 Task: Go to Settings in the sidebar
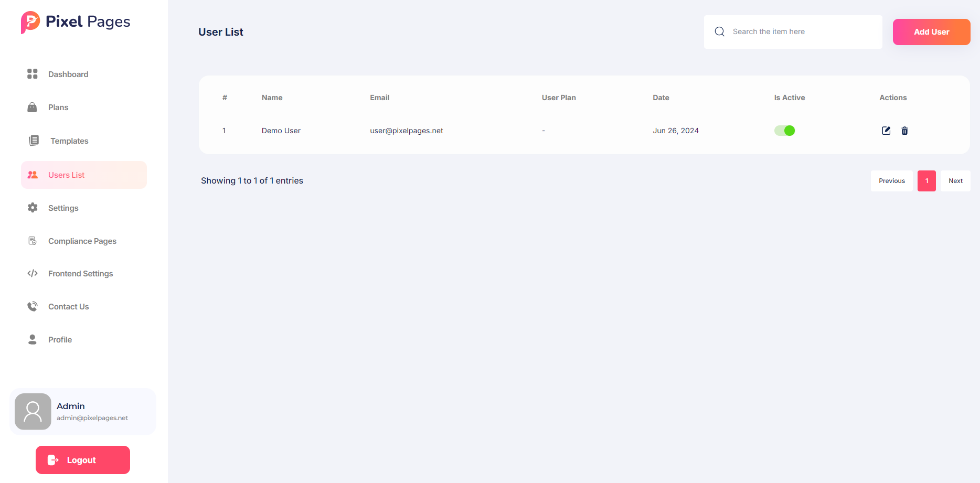(x=84, y=208)
